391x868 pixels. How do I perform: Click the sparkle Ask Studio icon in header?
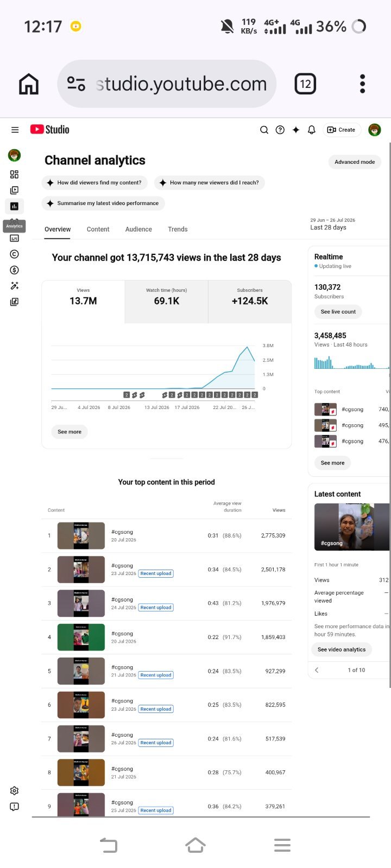296,130
